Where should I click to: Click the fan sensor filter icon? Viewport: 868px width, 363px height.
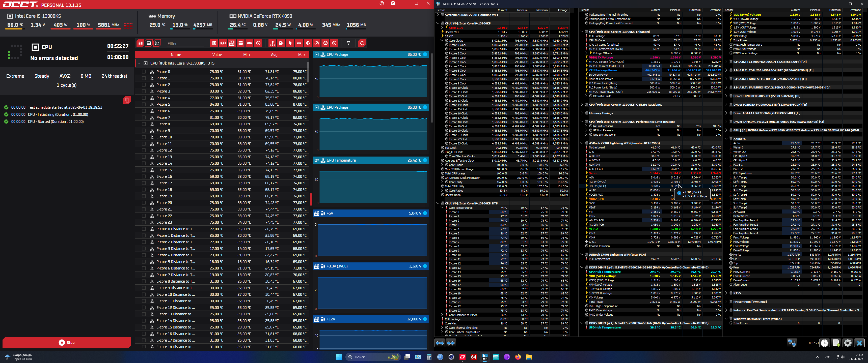coord(308,43)
